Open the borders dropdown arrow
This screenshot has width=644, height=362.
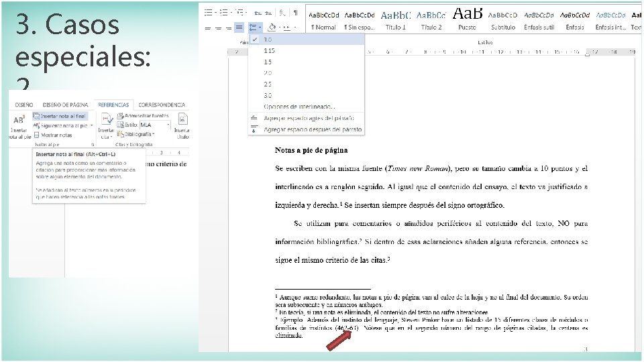pos(295,27)
